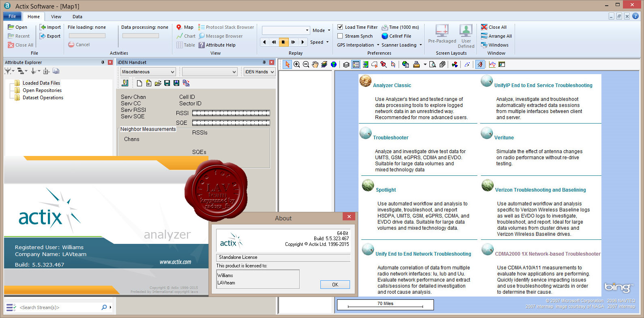Open the iDEN Hands dropdown
The height and width of the screenshot is (318, 644).
pyautogui.click(x=260, y=72)
